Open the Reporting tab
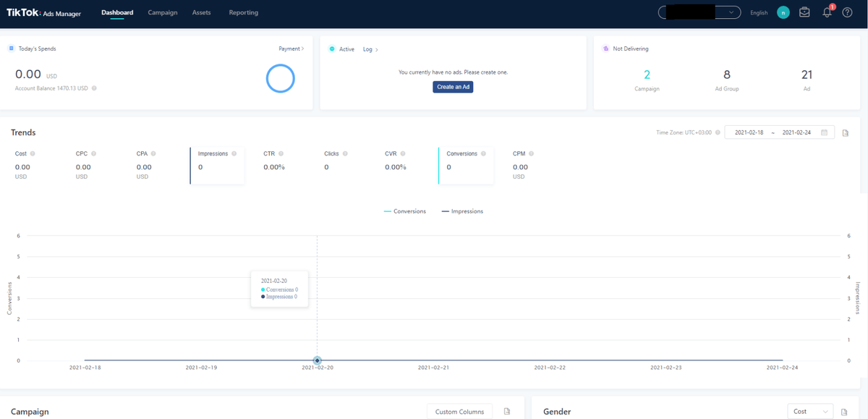 [243, 12]
